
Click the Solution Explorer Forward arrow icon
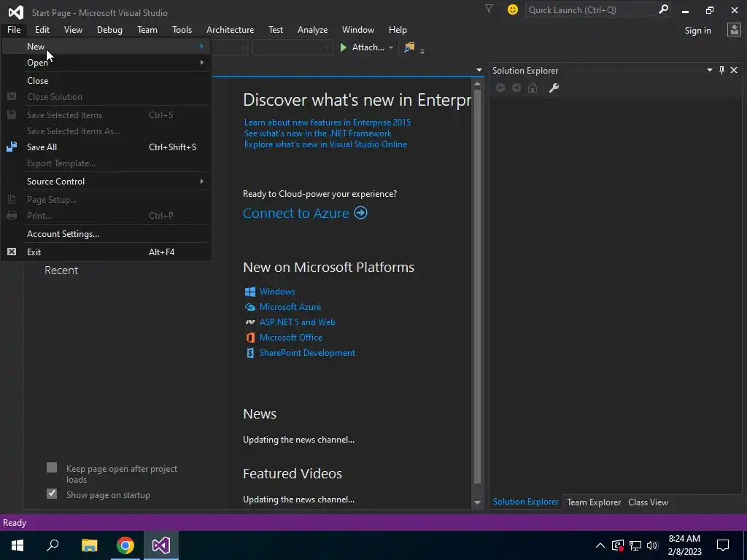[516, 87]
